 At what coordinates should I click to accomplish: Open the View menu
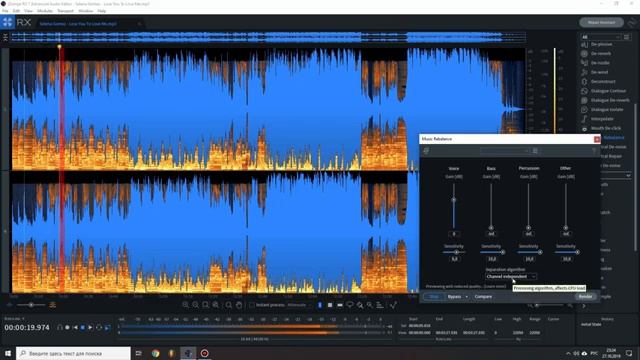pos(28,11)
